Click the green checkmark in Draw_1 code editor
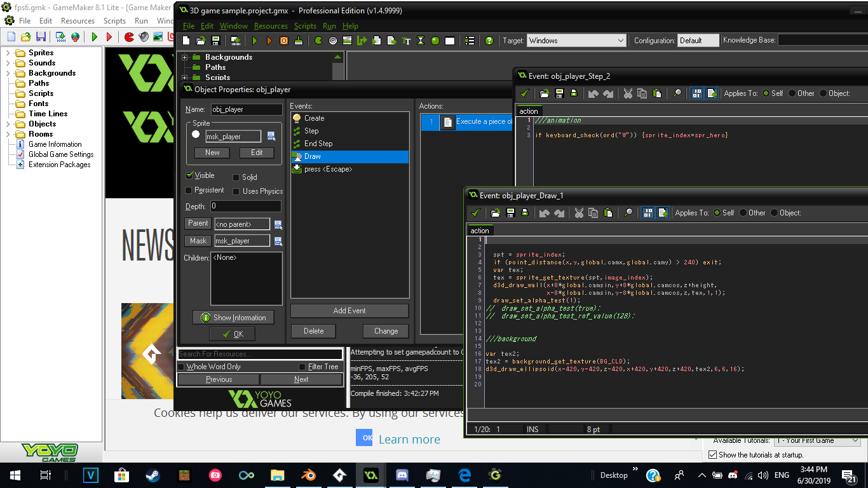Screen dimensions: 868x488 click(x=475, y=213)
